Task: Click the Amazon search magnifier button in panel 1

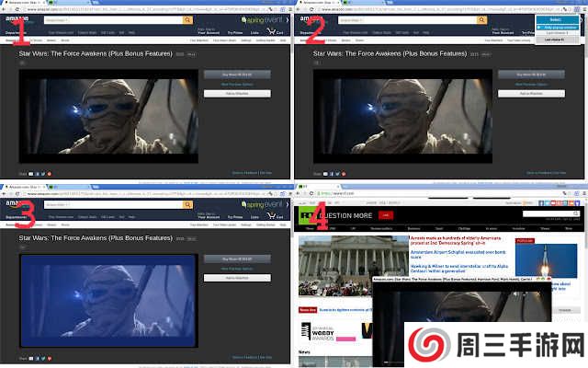Action: 187,18
